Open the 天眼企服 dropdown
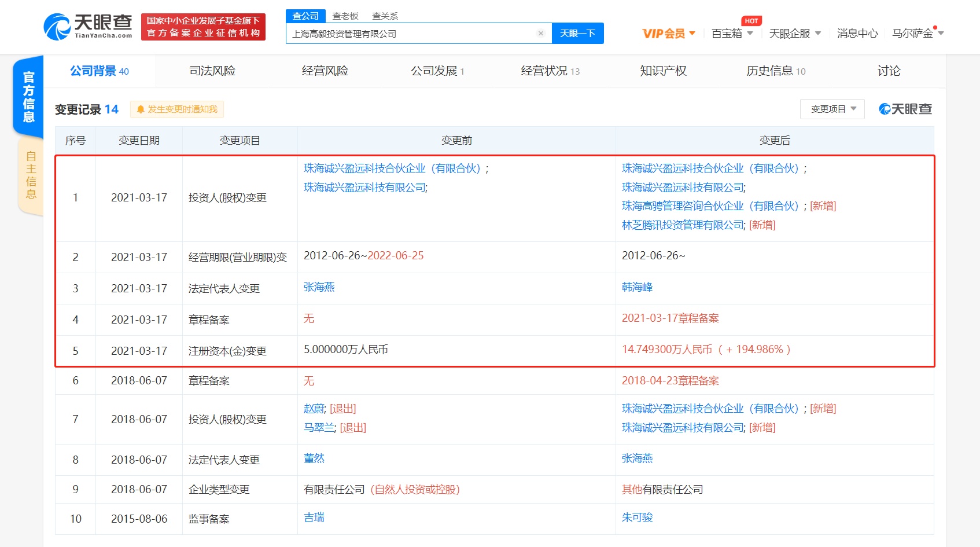The image size is (980, 547). (x=794, y=34)
